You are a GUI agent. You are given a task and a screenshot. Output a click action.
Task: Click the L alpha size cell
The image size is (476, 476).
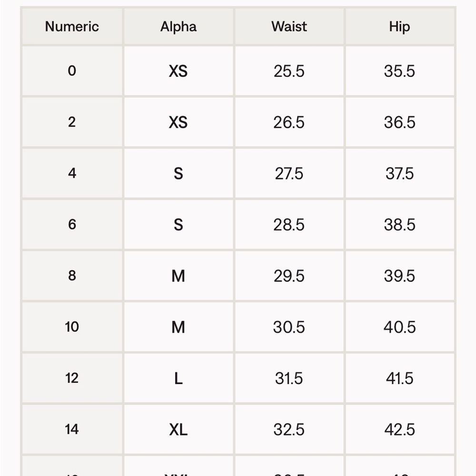click(178, 378)
